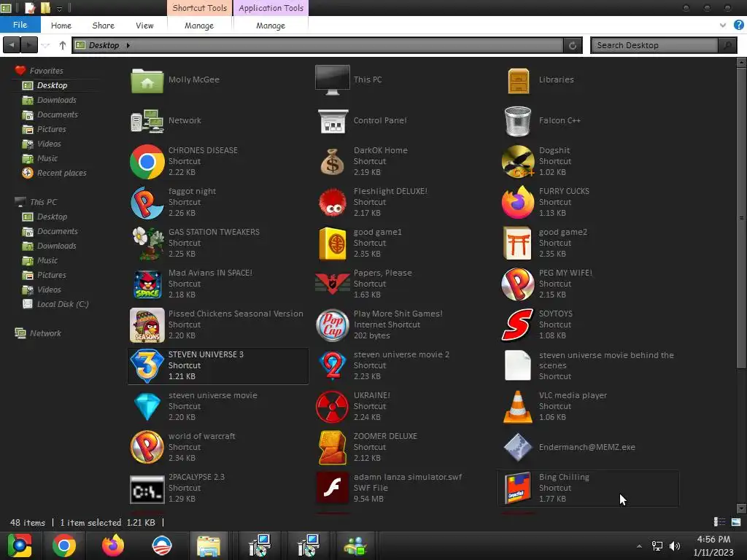Select the Control Panel icon

click(333, 121)
